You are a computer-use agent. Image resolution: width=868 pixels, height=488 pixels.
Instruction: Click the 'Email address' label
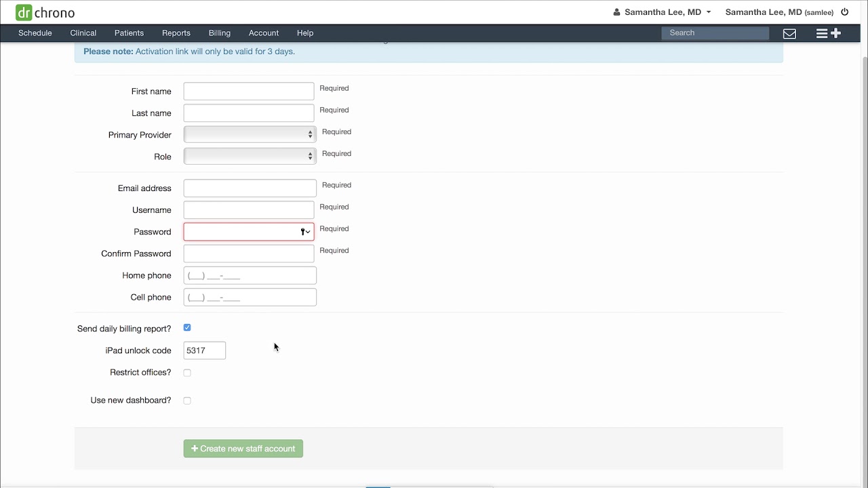(x=144, y=188)
